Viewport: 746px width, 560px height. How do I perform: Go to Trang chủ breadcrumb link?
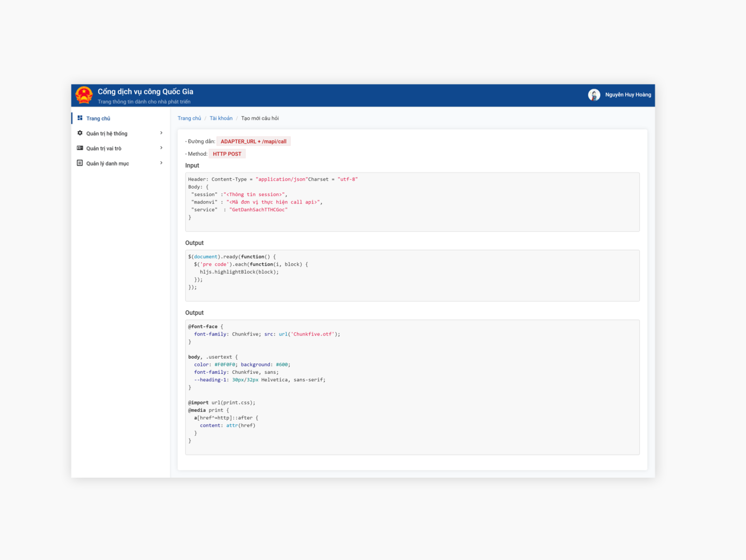coord(189,118)
